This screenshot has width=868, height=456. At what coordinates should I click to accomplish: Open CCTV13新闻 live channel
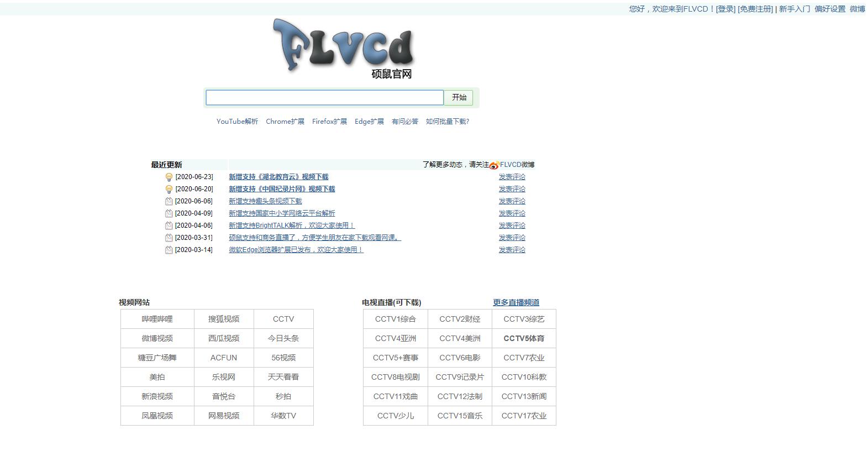(524, 396)
